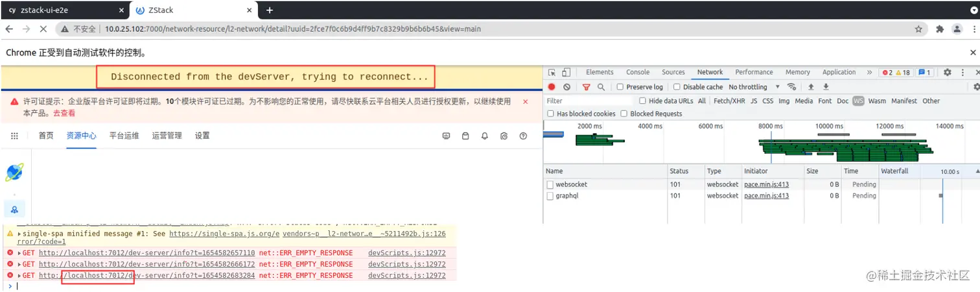Viewport: 980px width, 292px height.
Task: Open the Application tab
Action: click(x=839, y=73)
